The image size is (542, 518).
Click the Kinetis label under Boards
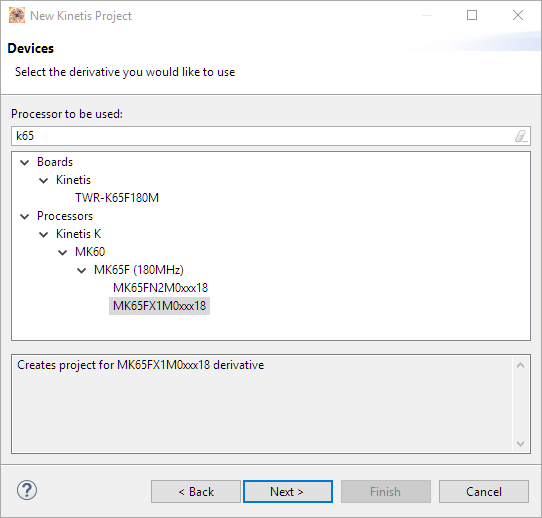click(x=73, y=180)
